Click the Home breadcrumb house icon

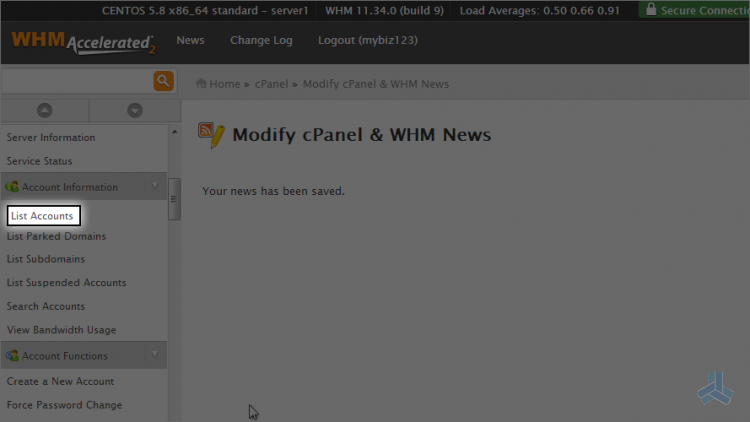click(x=201, y=83)
